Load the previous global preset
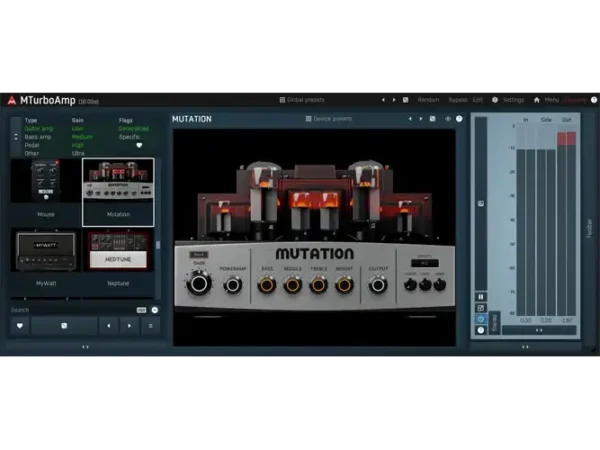This screenshot has height=450, width=600. 383,100
